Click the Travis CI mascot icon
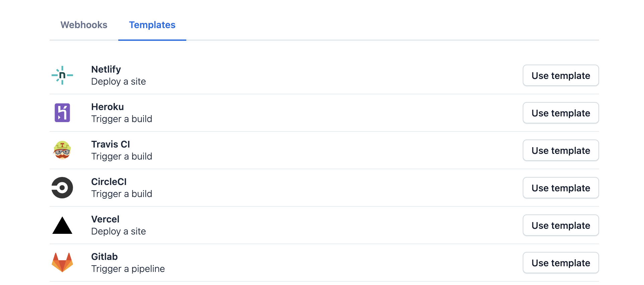Screen dimensions: 644x285 point(62,150)
